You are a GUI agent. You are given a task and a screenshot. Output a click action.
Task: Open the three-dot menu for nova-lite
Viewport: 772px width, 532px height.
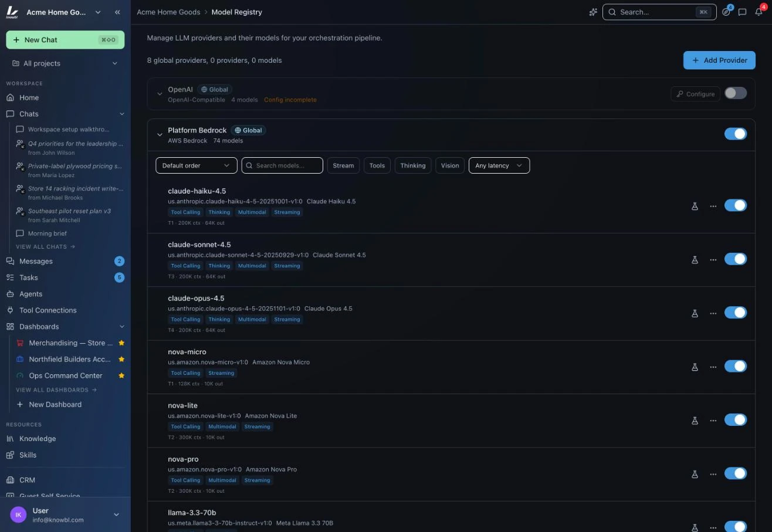(713, 421)
